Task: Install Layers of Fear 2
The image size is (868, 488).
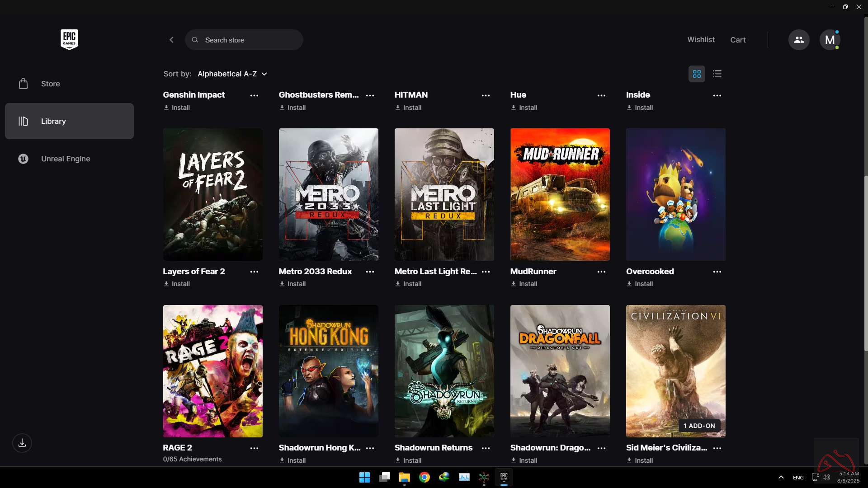Action: [x=177, y=284]
